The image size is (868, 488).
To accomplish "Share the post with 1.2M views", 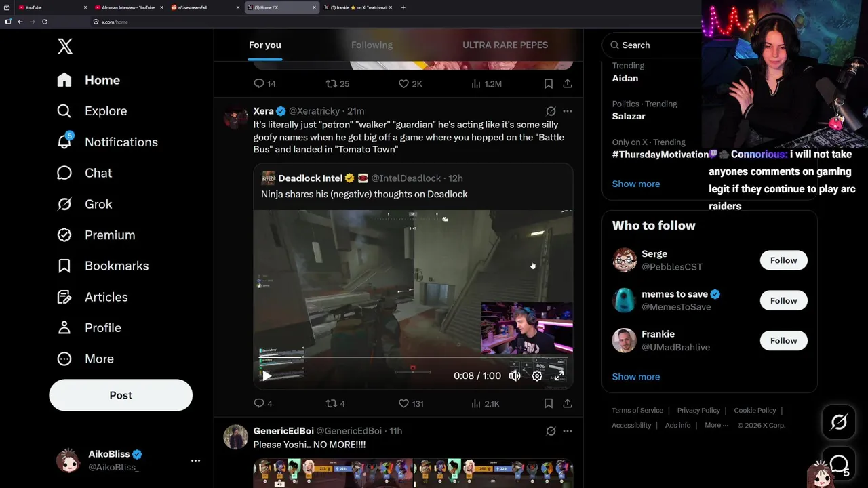I will 568,84.
